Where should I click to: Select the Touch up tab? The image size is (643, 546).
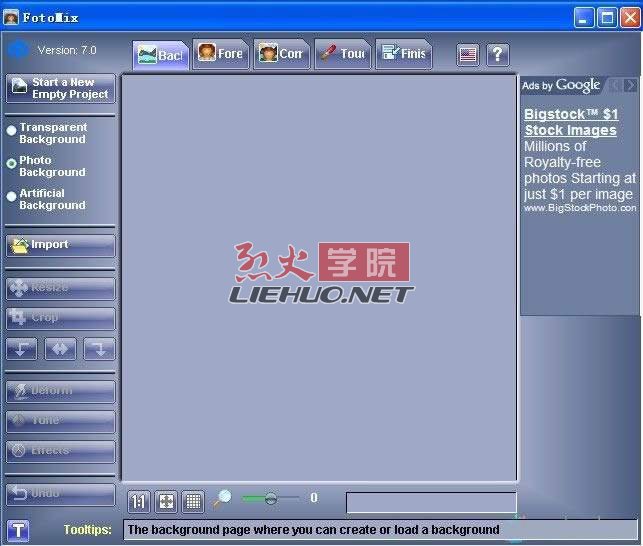343,54
